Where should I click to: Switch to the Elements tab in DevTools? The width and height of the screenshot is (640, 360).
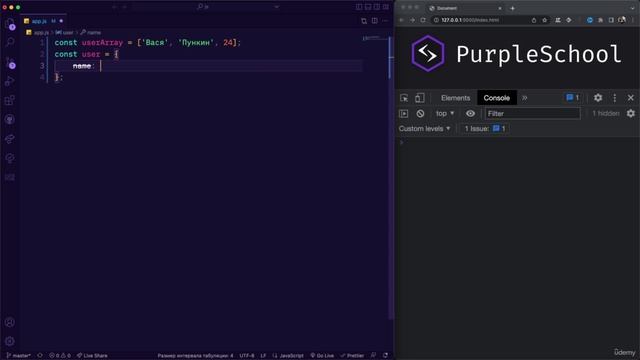point(456,98)
